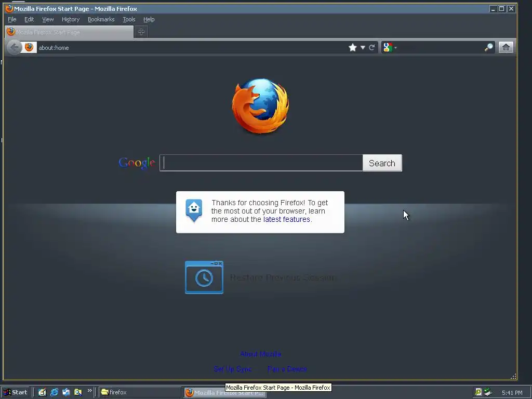The height and width of the screenshot is (399, 532).
Task: Focus the about:home address bar
Action: tap(190, 47)
